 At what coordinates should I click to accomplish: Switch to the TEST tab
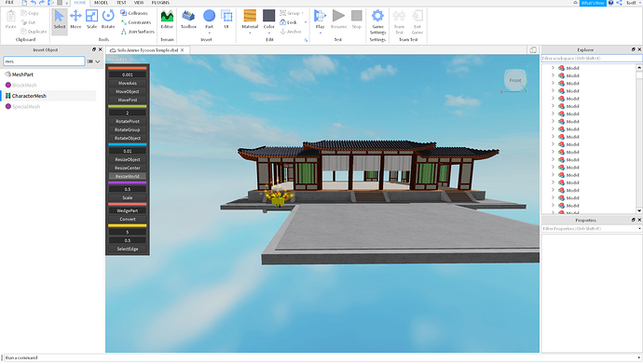121,3
